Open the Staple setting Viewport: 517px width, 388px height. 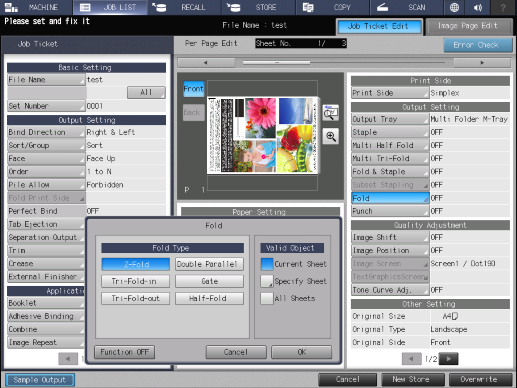point(390,132)
